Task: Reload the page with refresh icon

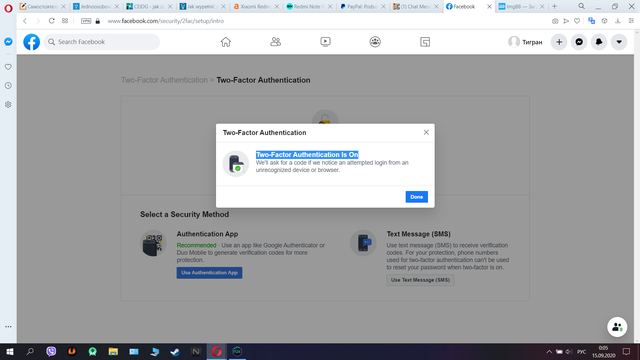Action: (x=51, y=21)
